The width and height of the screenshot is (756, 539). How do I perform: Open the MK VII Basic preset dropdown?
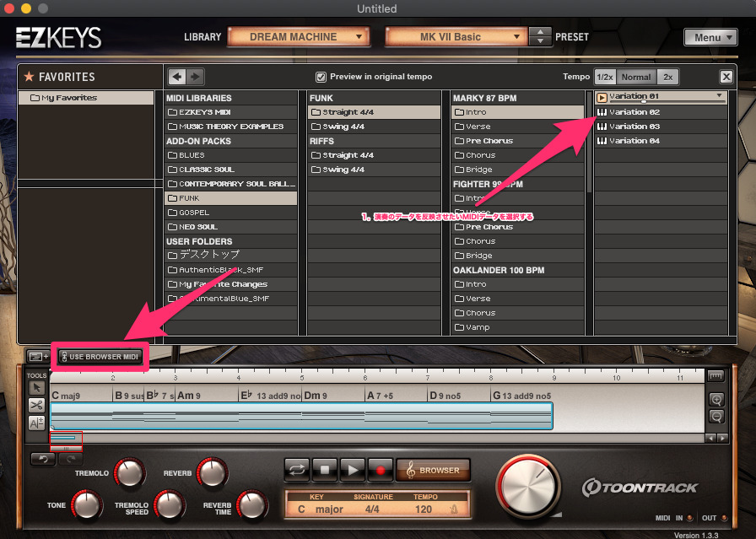(x=456, y=37)
